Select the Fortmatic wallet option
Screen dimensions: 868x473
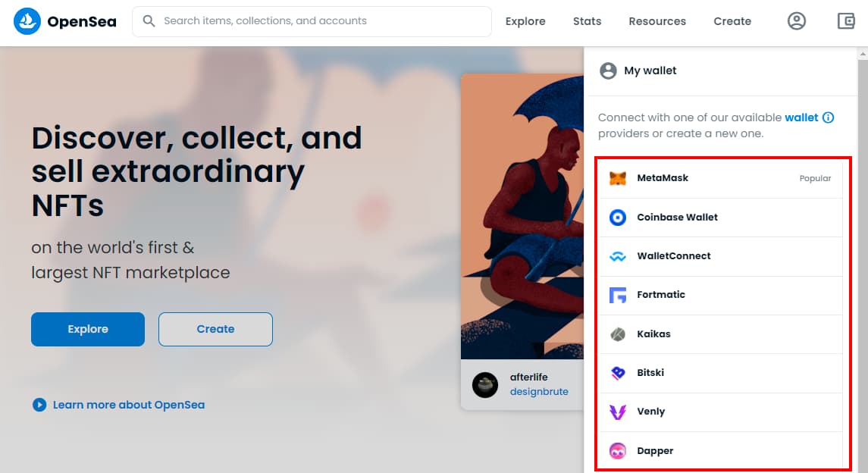(721, 295)
